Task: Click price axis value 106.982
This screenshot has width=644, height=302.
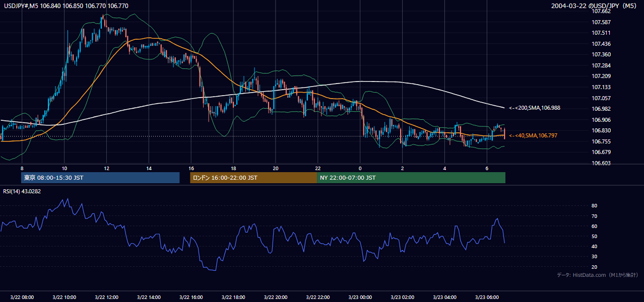Action: coord(602,109)
